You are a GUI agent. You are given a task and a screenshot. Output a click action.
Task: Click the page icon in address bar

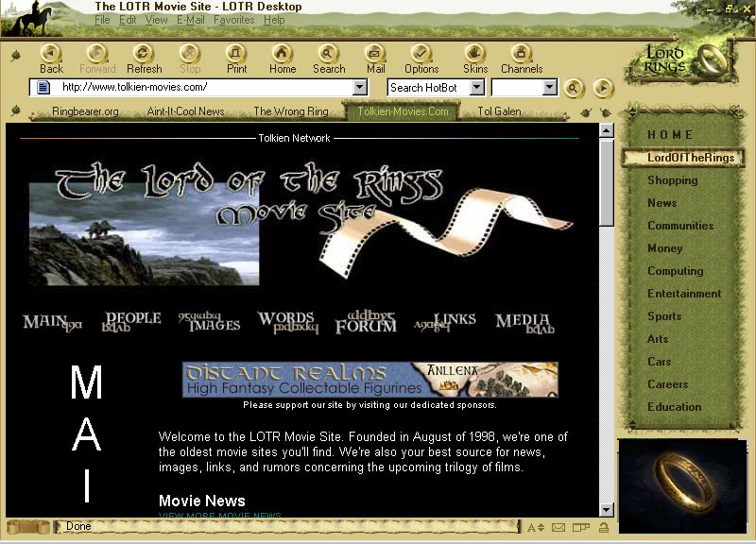coord(43,87)
